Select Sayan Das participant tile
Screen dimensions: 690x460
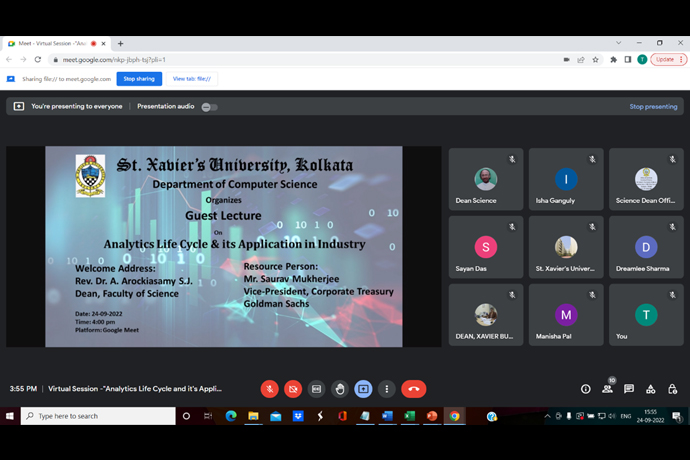coord(486,247)
